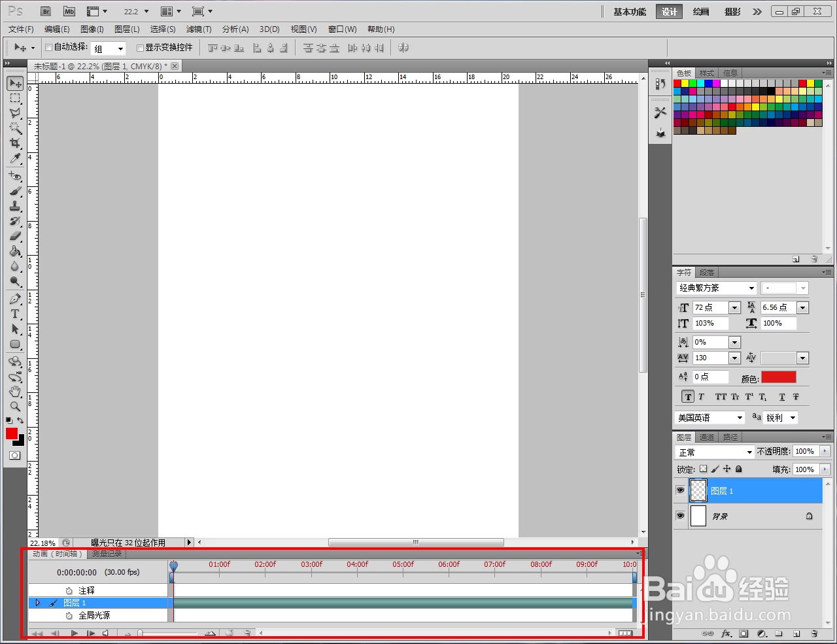This screenshot has width=837, height=644.
Task: Switch to the 基本功能 workspace
Action: point(630,12)
